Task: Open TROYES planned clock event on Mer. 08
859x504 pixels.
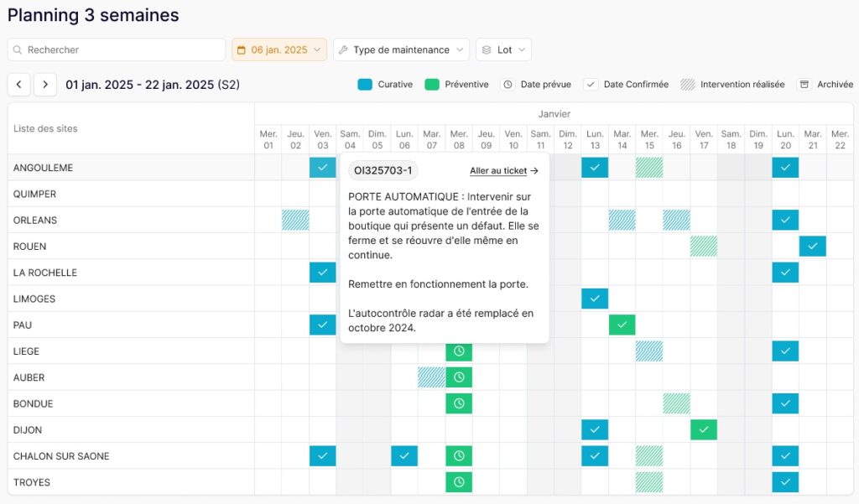Action: (x=459, y=482)
